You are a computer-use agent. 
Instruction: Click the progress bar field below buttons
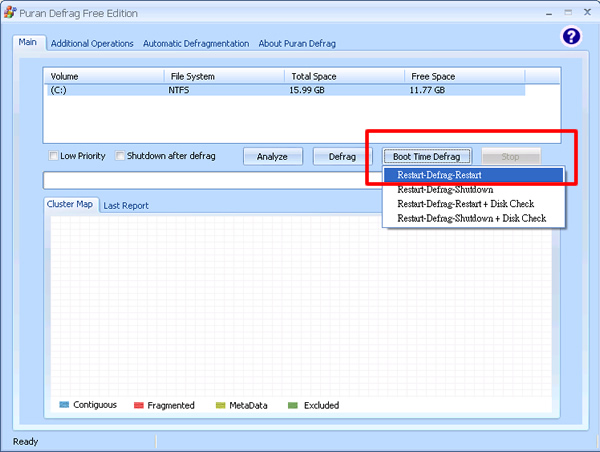[x=212, y=180]
